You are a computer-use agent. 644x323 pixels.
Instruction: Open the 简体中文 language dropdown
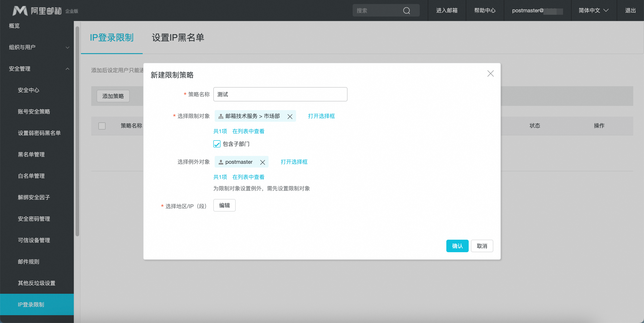click(593, 10)
